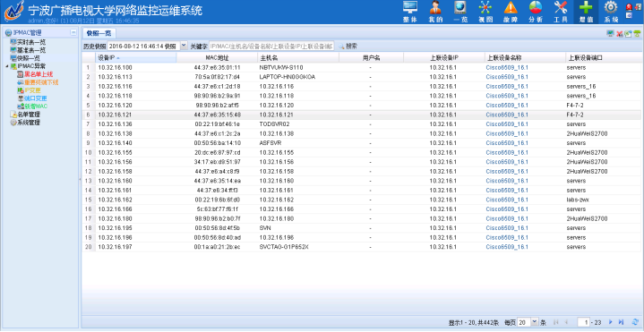Jump to last page arrow

(621, 322)
